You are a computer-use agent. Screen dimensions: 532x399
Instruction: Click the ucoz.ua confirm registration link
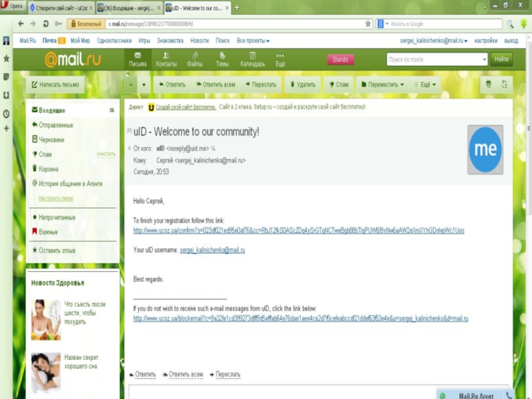(x=299, y=231)
